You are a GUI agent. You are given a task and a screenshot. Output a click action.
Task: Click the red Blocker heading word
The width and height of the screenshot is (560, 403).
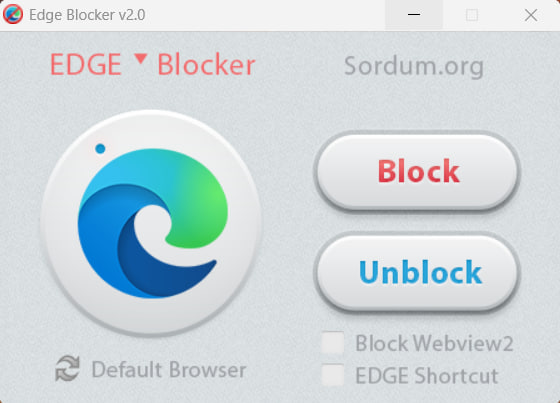206,65
